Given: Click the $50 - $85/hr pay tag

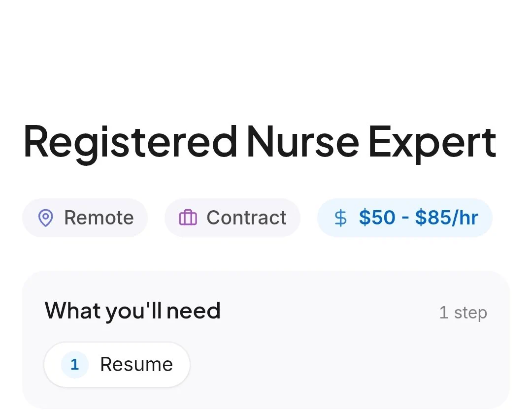Looking at the screenshot, I should pos(405,218).
